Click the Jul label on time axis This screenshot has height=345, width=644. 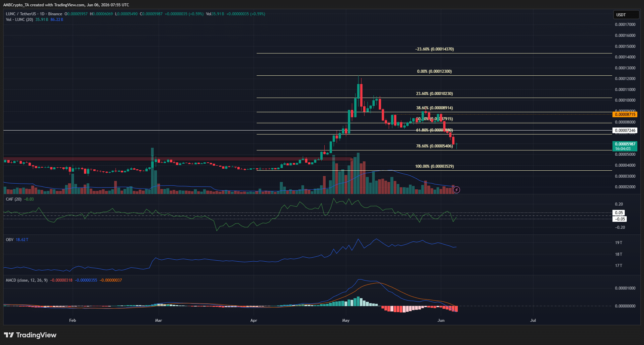(x=533, y=320)
